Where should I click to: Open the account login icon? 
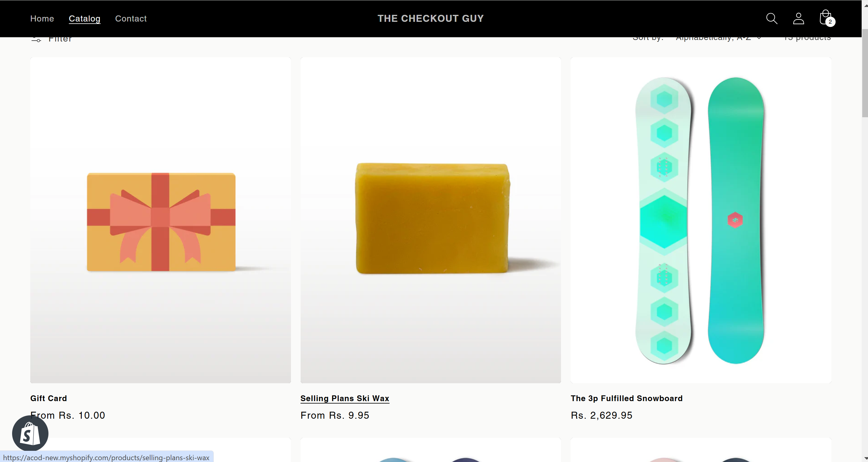pyautogui.click(x=798, y=18)
